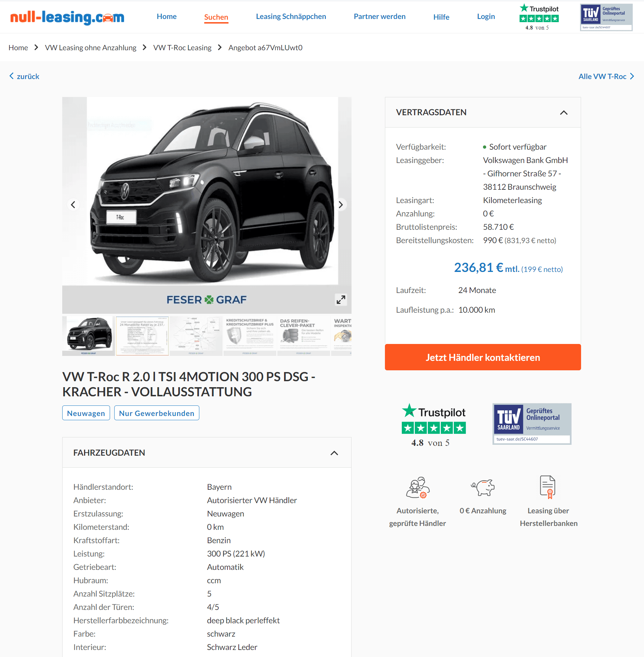Image resolution: width=644 pixels, height=657 pixels.
Task: Collapse the FAHRZEUGDATEN section
Action: 334,453
